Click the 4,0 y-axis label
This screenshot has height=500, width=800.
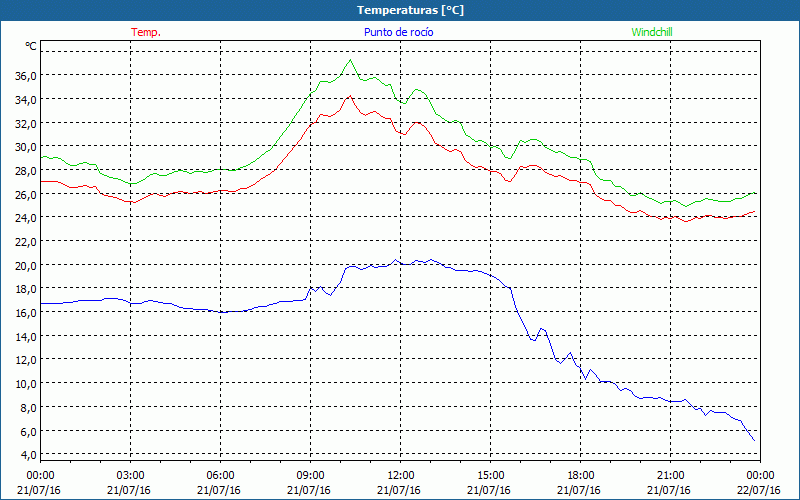29,455
